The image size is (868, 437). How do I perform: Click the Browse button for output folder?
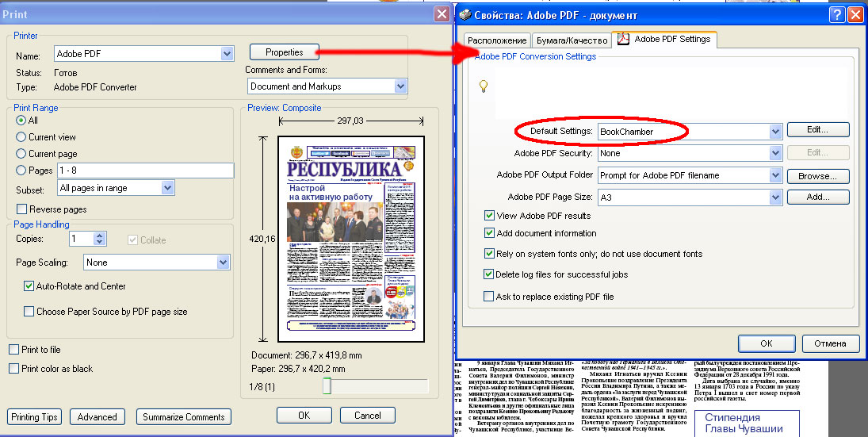pyautogui.click(x=818, y=176)
